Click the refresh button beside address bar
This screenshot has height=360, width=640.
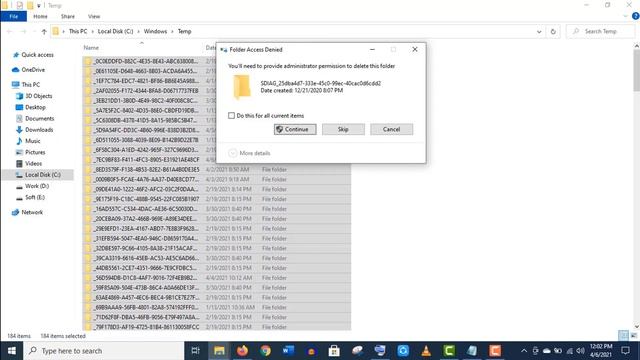(x=553, y=31)
